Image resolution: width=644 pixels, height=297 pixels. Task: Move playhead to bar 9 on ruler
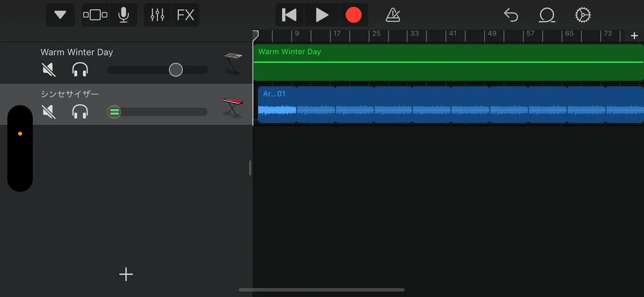click(296, 33)
